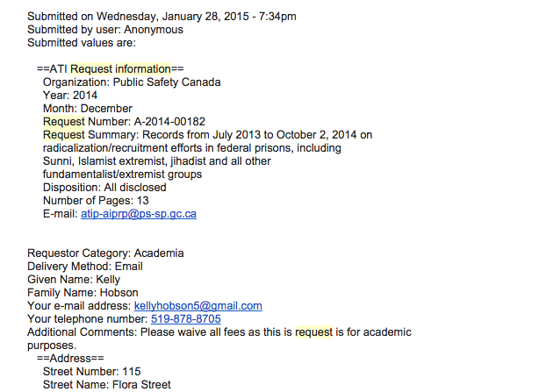
Task: Click highlighted word request in Additional Comments
Action: click(313, 331)
